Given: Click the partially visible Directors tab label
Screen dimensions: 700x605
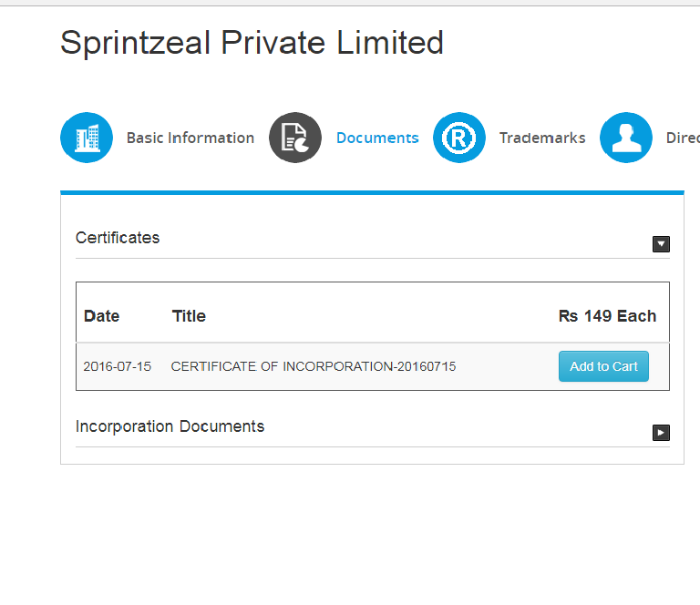Looking at the screenshot, I should [683, 138].
